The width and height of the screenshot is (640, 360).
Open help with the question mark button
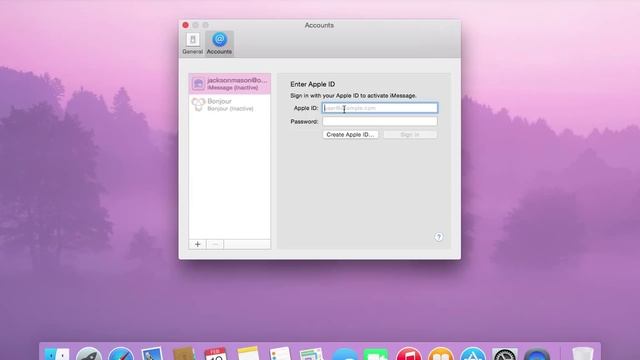tap(438, 237)
